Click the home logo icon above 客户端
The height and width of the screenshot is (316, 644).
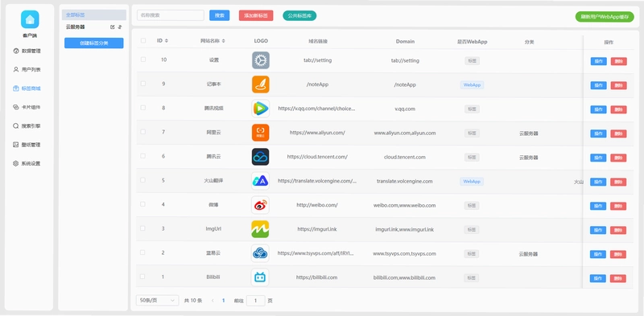click(x=30, y=19)
